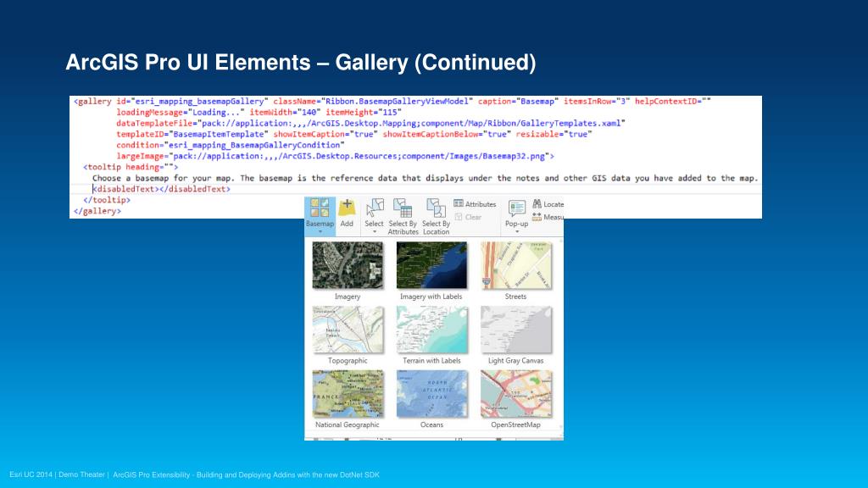868x488 pixels.
Task: Choose National Geographic basemap thumbnail
Action: [x=348, y=394]
